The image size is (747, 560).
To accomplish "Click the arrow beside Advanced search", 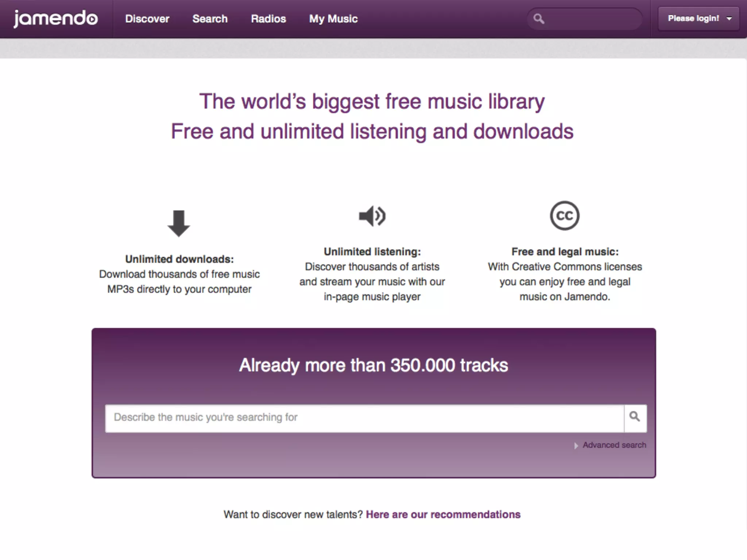I will coord(576,446).
